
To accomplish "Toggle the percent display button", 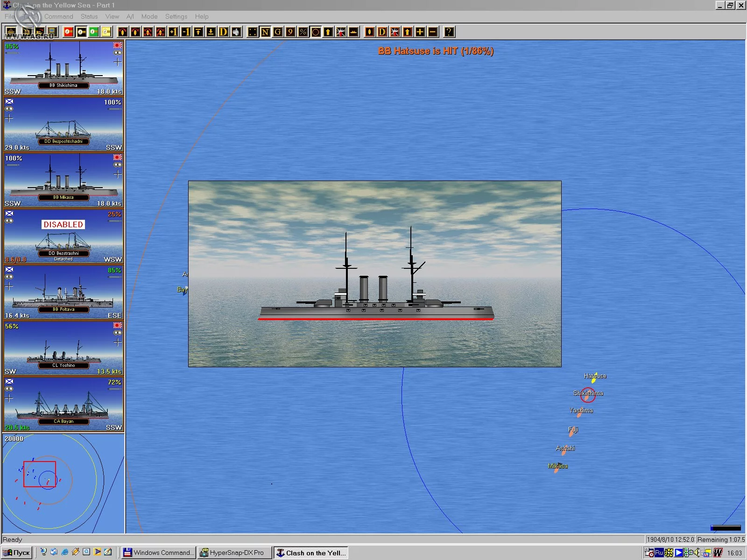I will click(303, 32).
